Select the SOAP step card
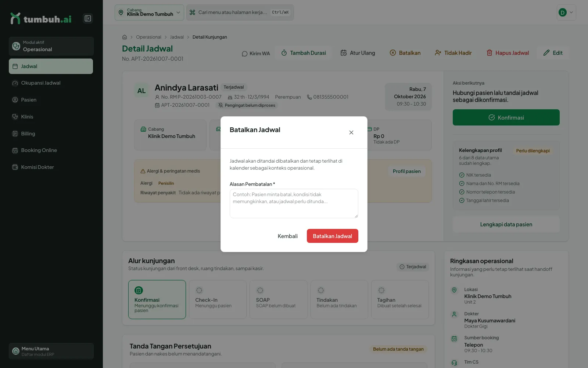 pyautogui.click(x=278, y=300)
